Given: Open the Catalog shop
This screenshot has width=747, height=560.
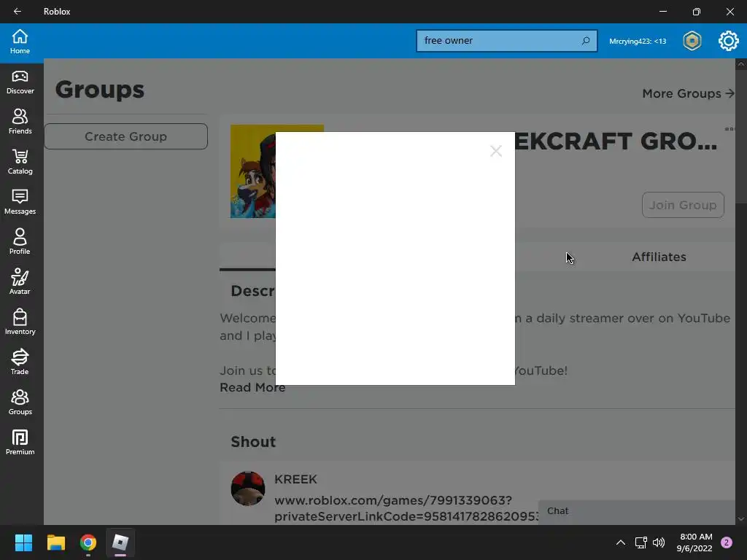Looking at the screenshot, I should point(20,163).
